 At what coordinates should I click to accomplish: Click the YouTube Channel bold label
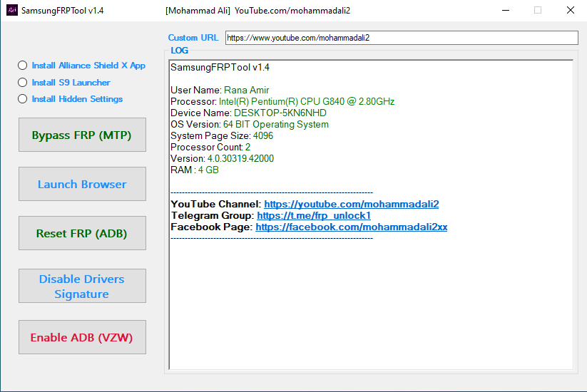tap(215, 205)
